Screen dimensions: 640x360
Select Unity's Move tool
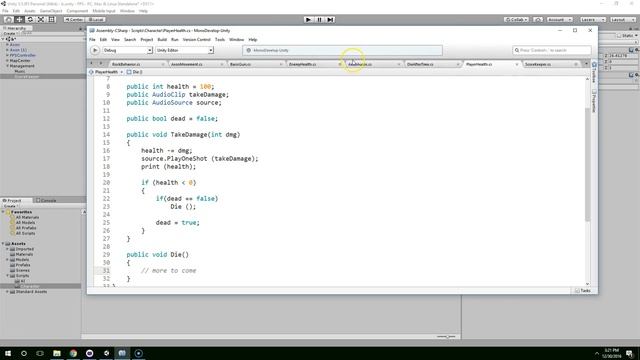[x=19, y=20]
